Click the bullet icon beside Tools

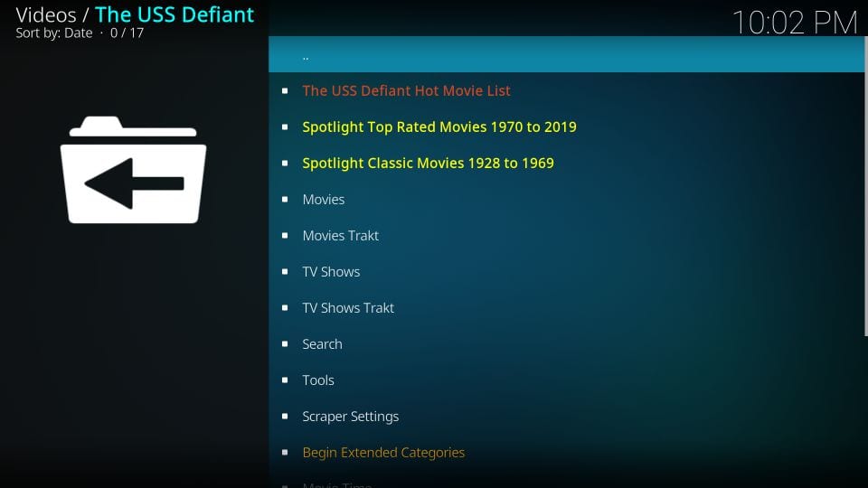pos(285,380)
